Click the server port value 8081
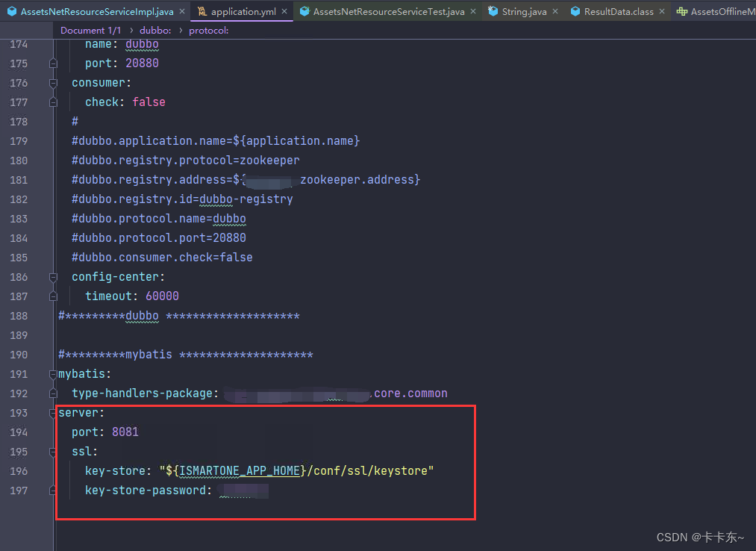 [125, 432]
